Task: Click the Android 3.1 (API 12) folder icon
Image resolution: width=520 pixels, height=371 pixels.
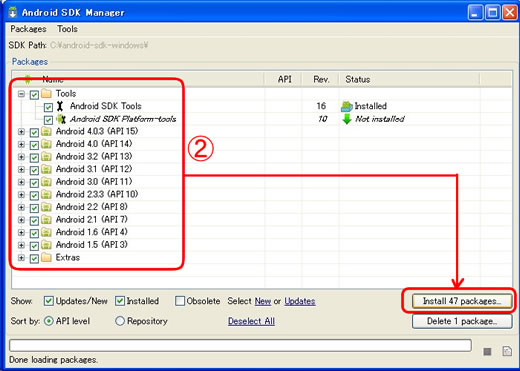Action: pyautogui.click(x=46, y=169)
